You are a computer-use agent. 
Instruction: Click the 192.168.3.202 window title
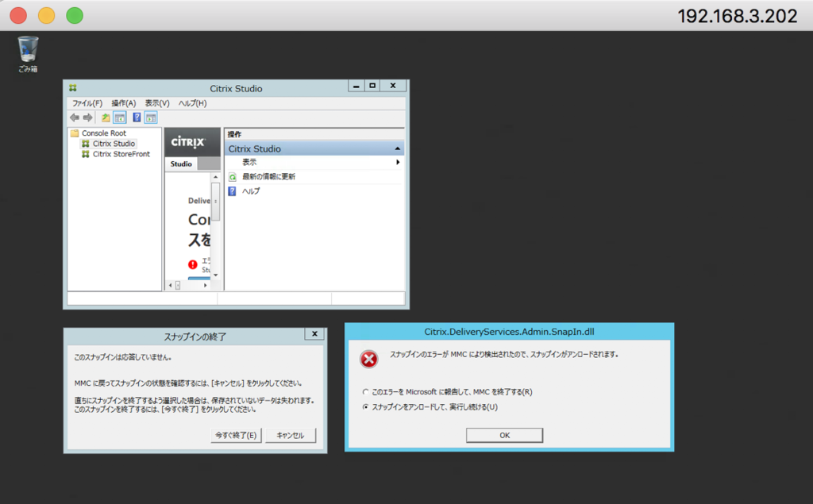pyautogui.click(x=738, y=16)
